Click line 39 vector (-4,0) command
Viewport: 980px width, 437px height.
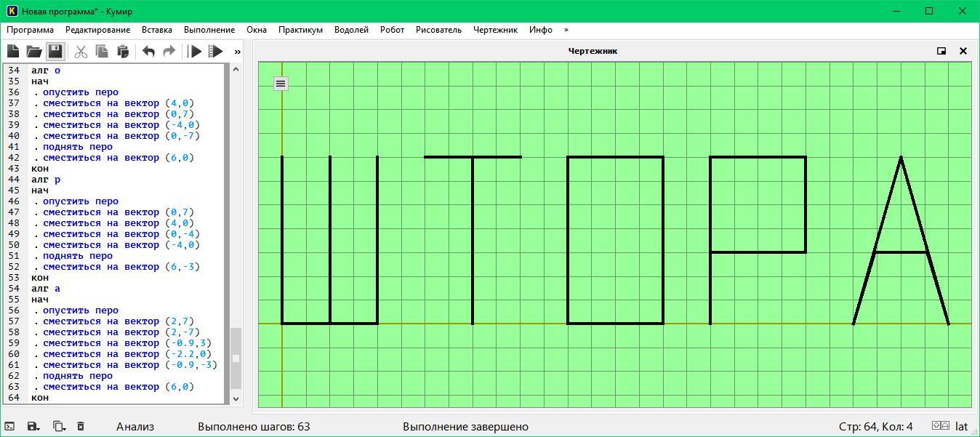pos(121,125)
